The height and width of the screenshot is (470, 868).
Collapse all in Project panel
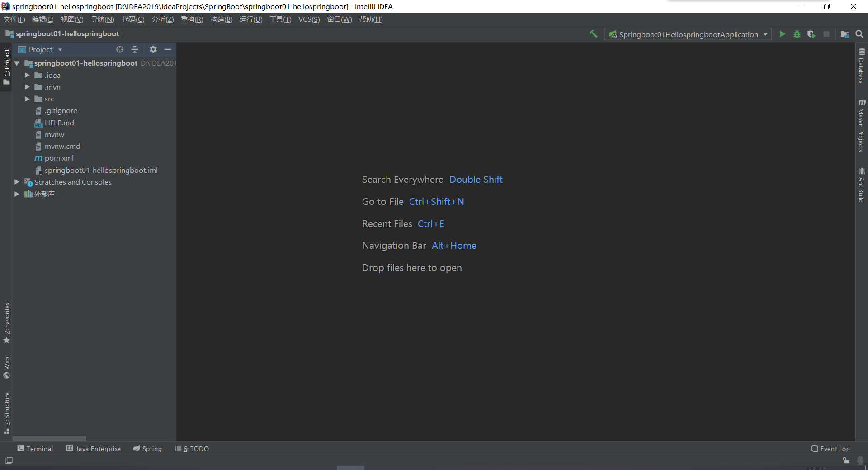135,49
